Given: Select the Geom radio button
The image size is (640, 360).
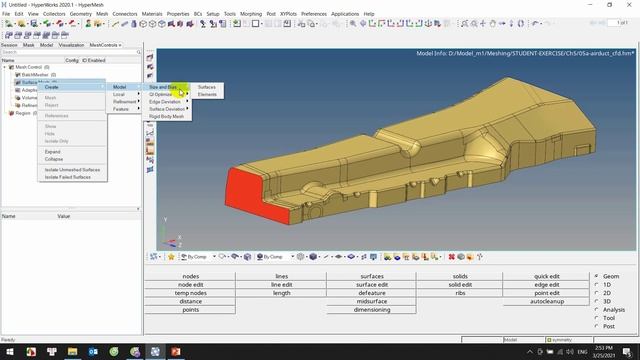Looking at the screenshot, I should click(597, 276).
